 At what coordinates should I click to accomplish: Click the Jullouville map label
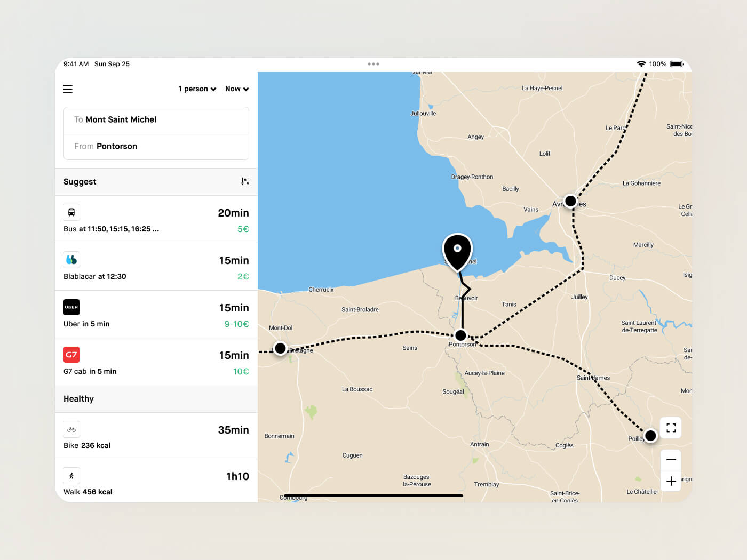(x=423, y=114)
